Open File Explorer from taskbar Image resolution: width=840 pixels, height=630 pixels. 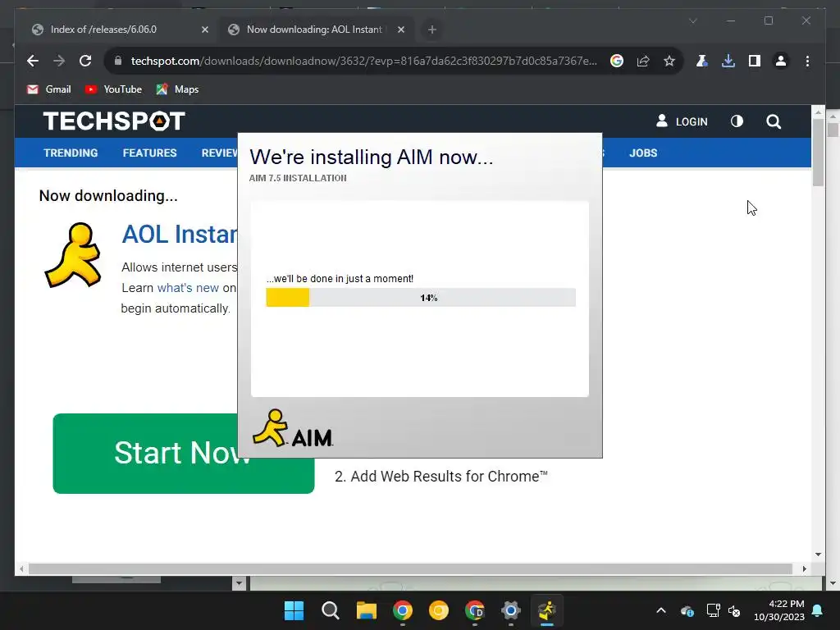(367, 610)
